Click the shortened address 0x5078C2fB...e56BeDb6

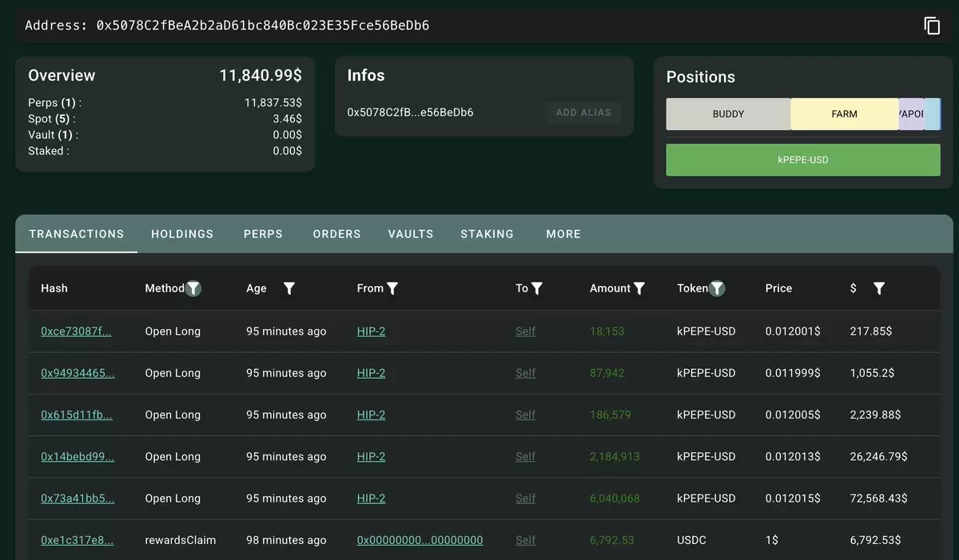(x=410, y=113)
